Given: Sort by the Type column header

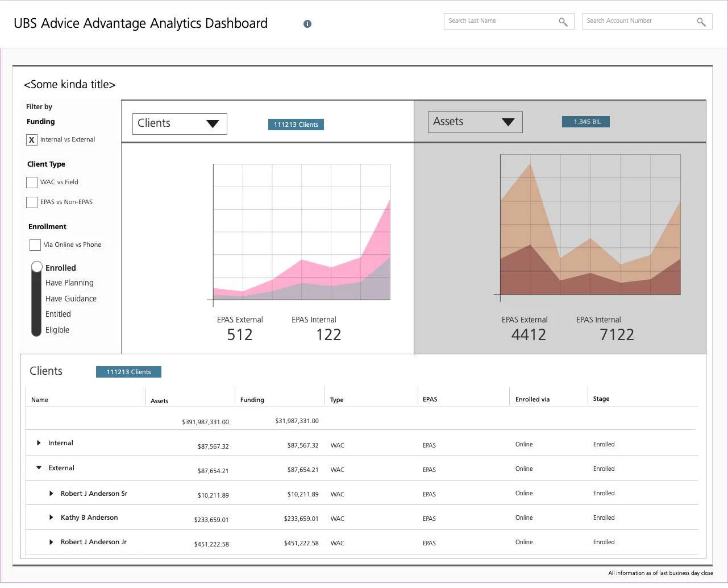Looking at the screenshot, I should [x=337, y=400].
